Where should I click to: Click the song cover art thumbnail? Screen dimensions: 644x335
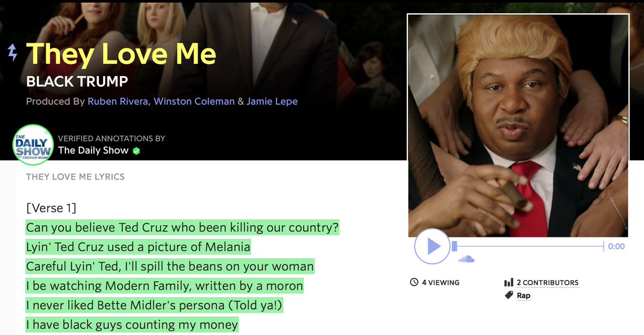pyautogui.click(x=518, y=125)
